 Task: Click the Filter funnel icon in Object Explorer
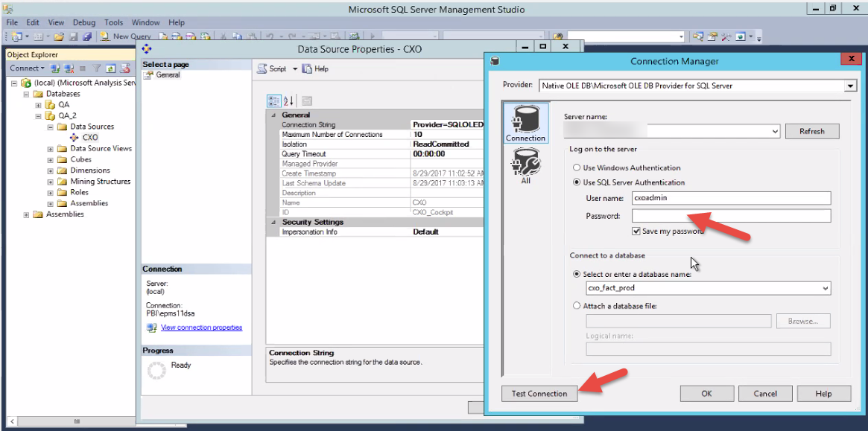[96, 68]
